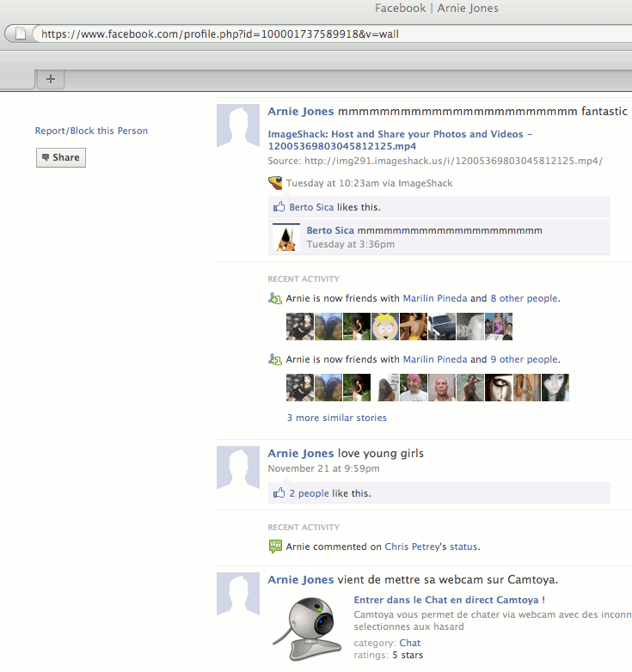
Task: Click friend-added icon beside 9 other people story
Action: [275, 359]
